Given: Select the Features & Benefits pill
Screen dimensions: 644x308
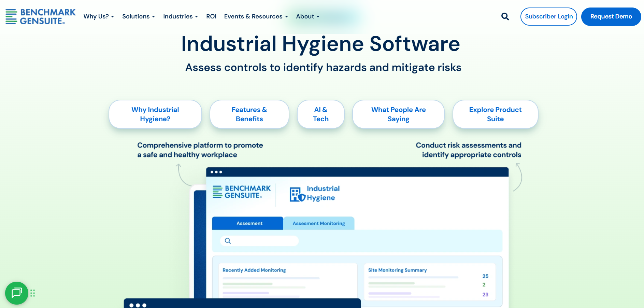Looking at the screenshot, I should (x=249, y=114).
